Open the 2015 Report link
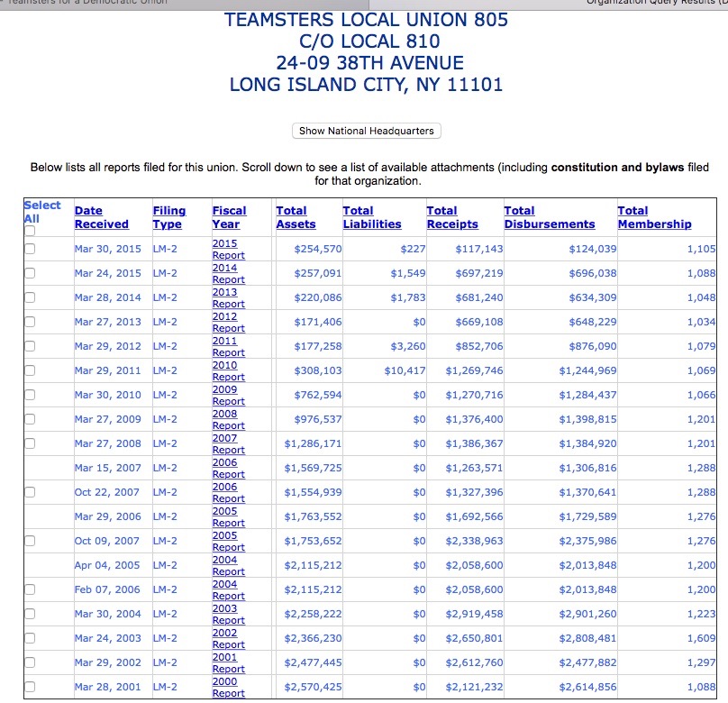The height and width of the screenshot is (703, 728). tap(229, 250)
